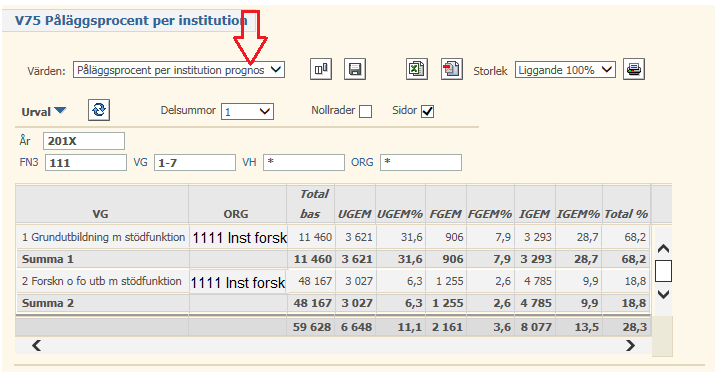718x373 pixels.
Task: Open the Värden dropdown list
Action: [x=179, y=70]
